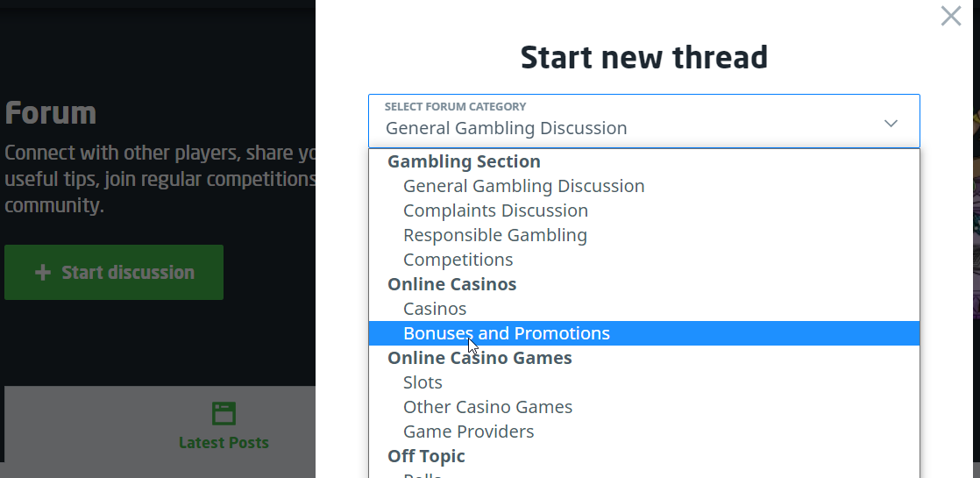Select Responsible Gambling option
Image resolution: width=980 pixels, height=478 pixels.
click(494, 235)
